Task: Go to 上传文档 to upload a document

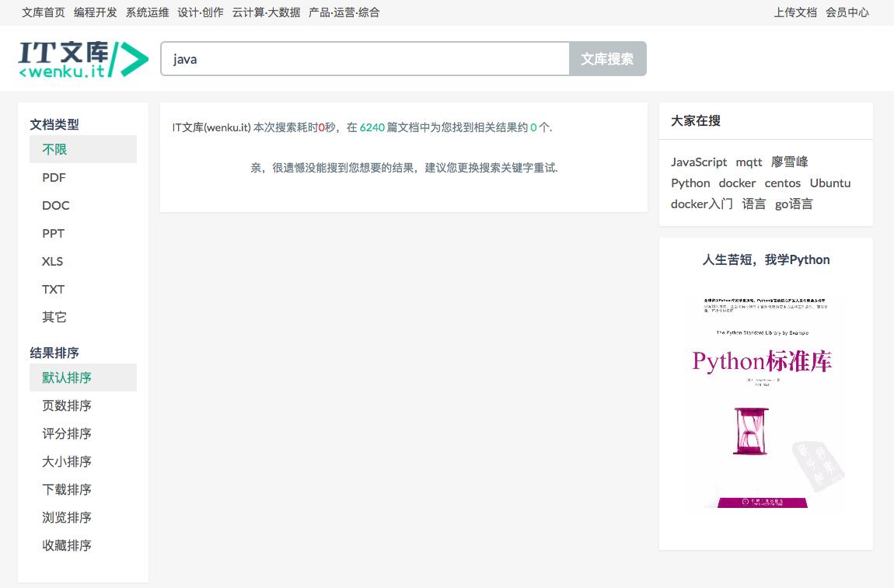Action: point(794,12)
